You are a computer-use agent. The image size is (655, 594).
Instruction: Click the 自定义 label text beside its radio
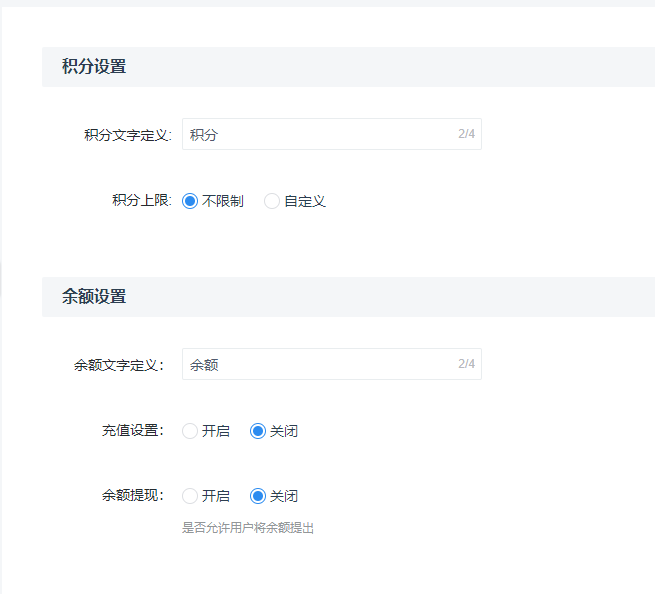pos(305,201)
